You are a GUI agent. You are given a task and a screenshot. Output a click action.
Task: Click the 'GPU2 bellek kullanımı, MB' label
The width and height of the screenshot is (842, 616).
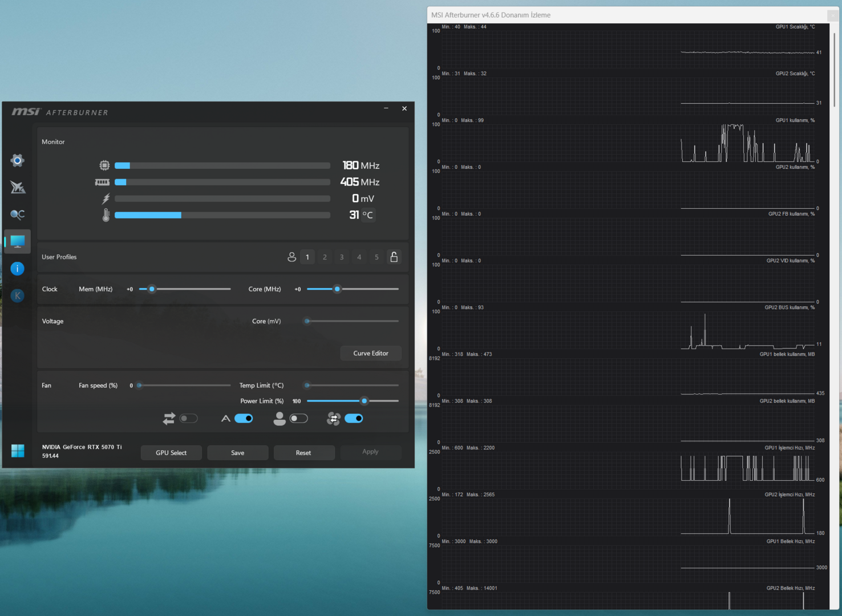pyautogui.click(x=787, y=401)
